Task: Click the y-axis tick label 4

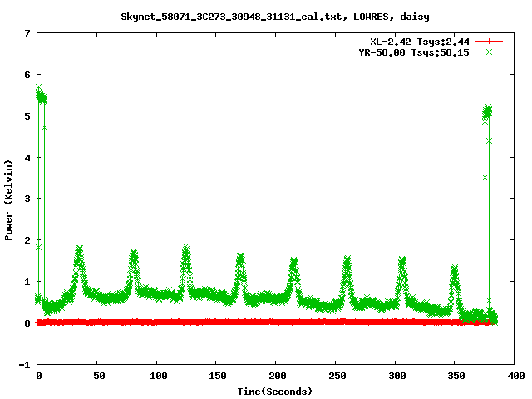Action: [x=27, y=158]
